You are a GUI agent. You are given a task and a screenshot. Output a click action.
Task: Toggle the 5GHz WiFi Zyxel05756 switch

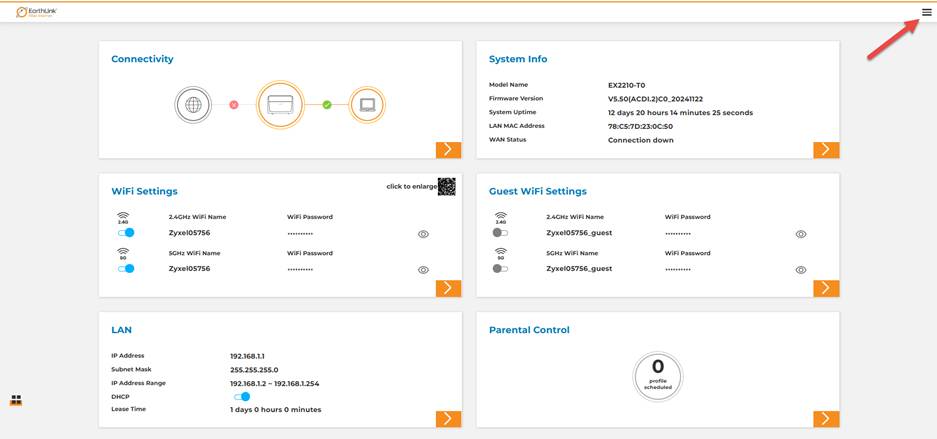[x=126, y=268]
